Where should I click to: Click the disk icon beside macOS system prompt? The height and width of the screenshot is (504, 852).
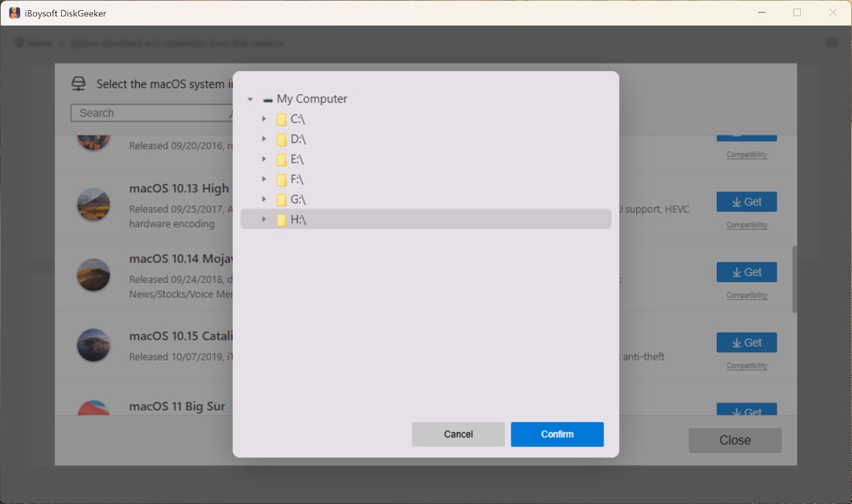click(x=77, y=83)
